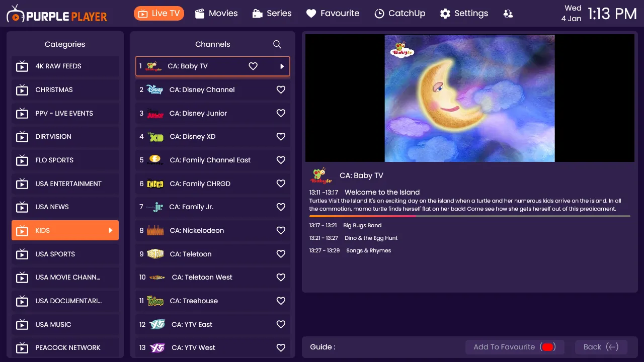This screenshot has height=362, width=644.
Task: Favourite the CA: Nickelodeon channel
Action: (281, 230)
